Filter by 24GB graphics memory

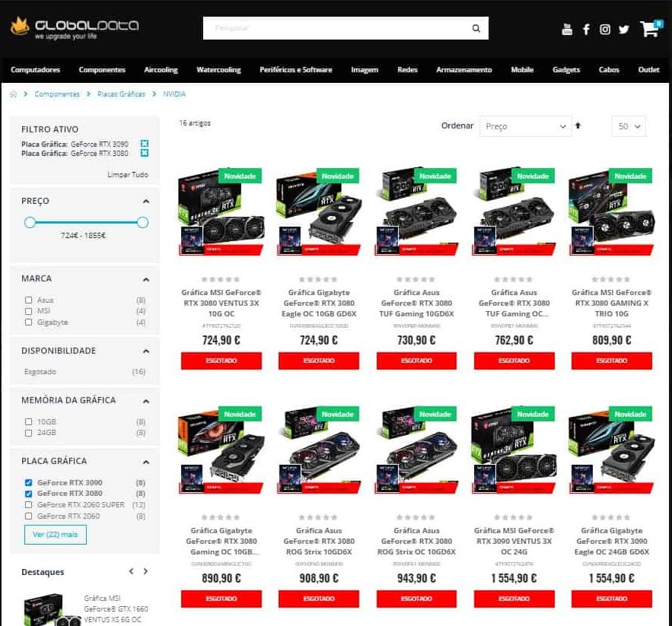coord(29,433)
